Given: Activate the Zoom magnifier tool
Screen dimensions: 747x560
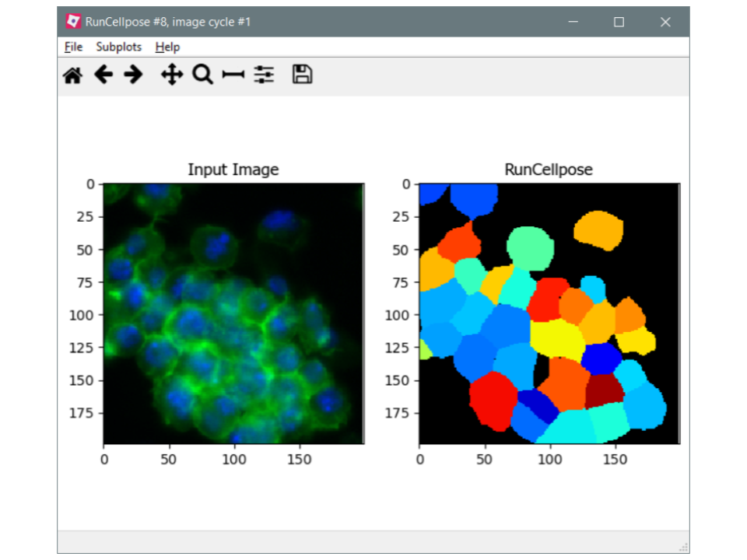Looking at the screenshot, I should [202, 75].
